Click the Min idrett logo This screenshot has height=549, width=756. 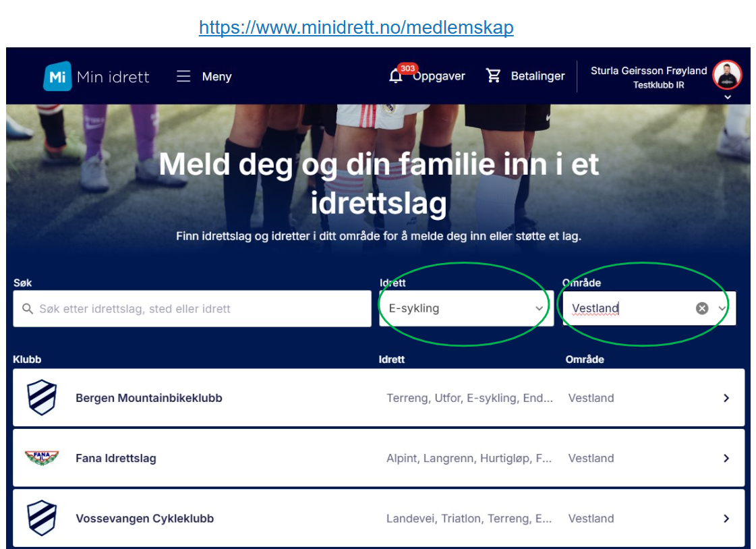[96, 76]
